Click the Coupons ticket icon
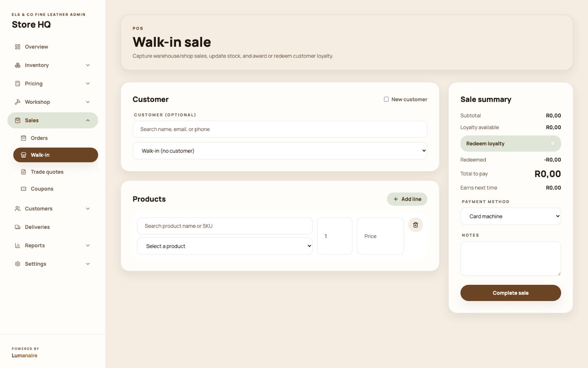The image size is (588, 368). tap(24, 189)
